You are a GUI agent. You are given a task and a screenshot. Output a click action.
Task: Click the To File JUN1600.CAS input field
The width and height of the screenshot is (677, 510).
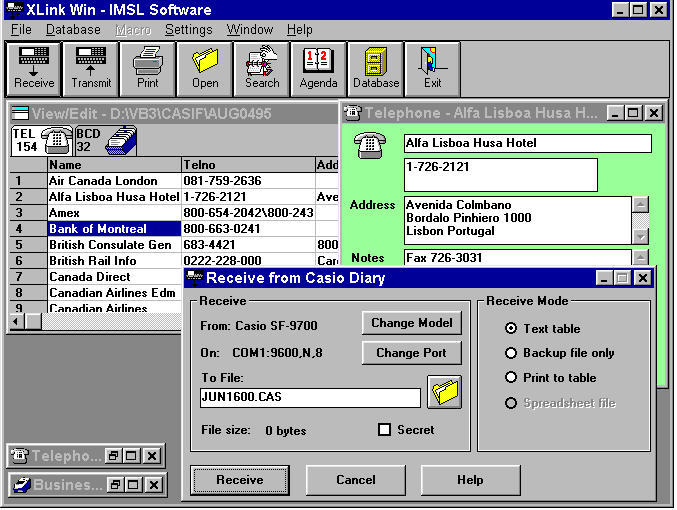coord(310,397)
